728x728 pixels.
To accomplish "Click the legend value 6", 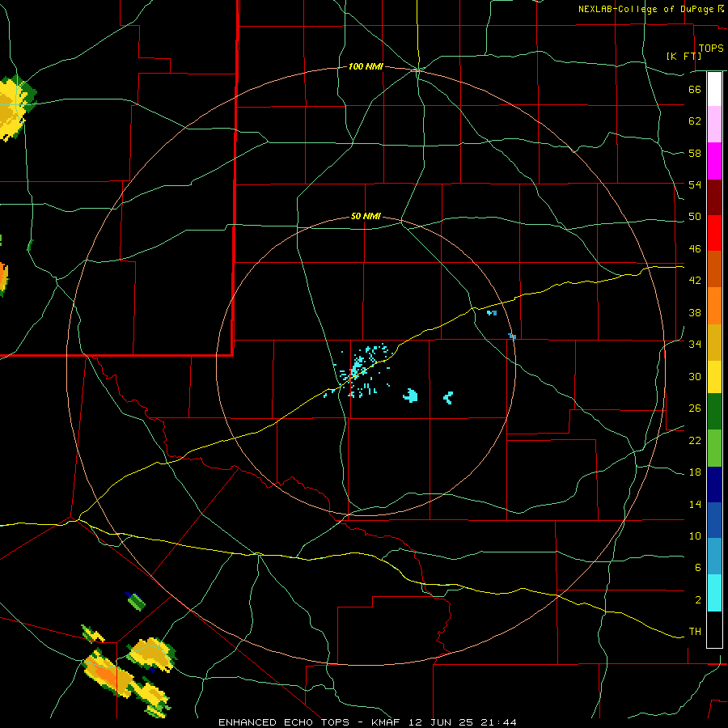I will tap(698, 568).
